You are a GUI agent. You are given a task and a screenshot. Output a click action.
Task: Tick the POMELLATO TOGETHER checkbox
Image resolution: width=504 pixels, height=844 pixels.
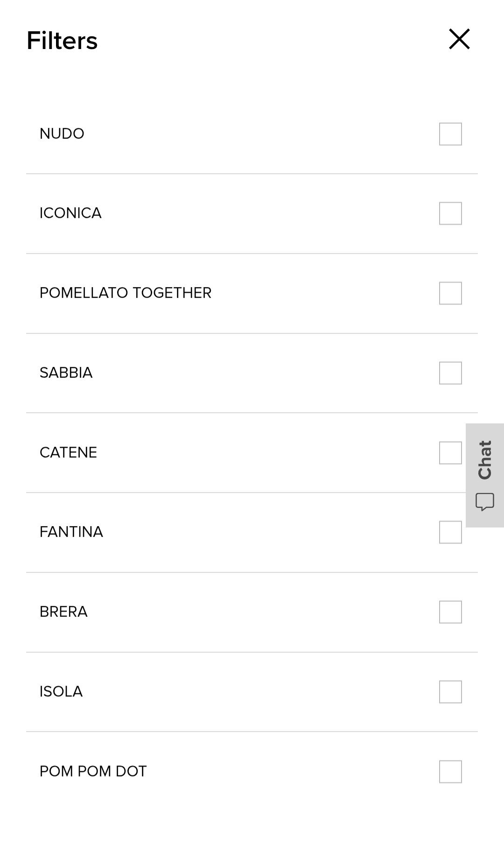450,293
